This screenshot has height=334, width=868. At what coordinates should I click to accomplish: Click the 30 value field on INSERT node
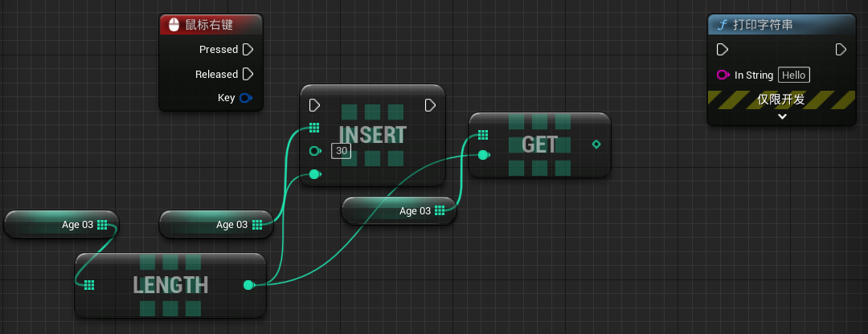[x=341, y=151]
